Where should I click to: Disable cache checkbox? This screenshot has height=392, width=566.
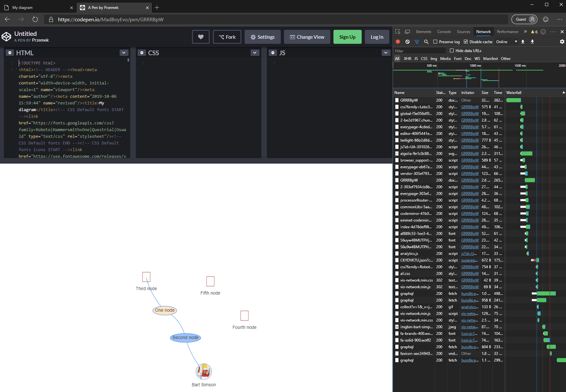coord(465,42)
